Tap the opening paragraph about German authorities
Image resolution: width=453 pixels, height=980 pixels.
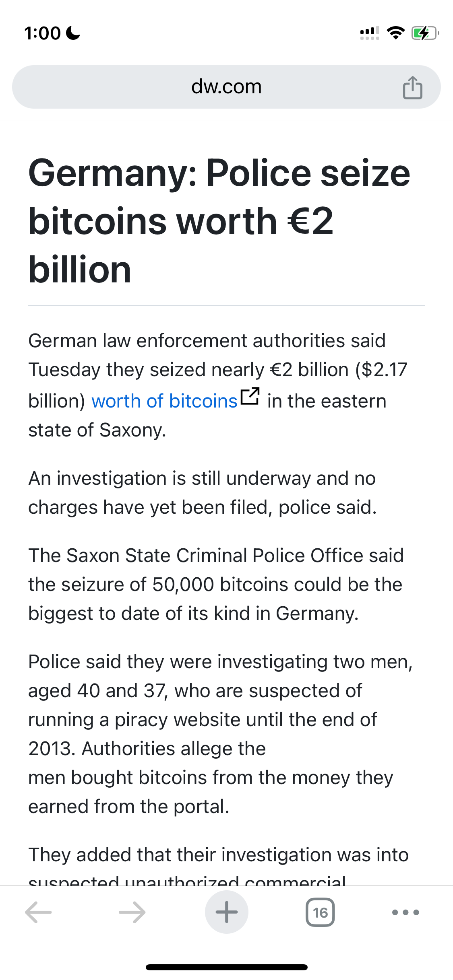tap(218, 385)
